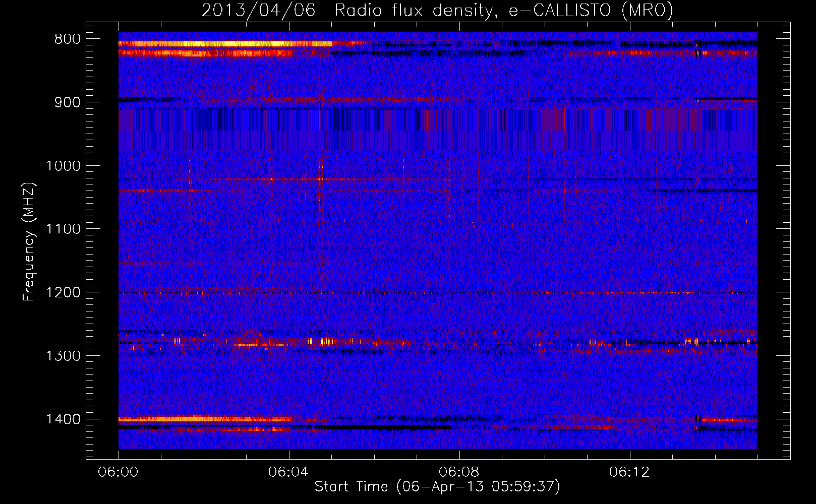Select the 1000 frequency tick label
This screenshot has height=504, width=816.
tap(63, 166)
